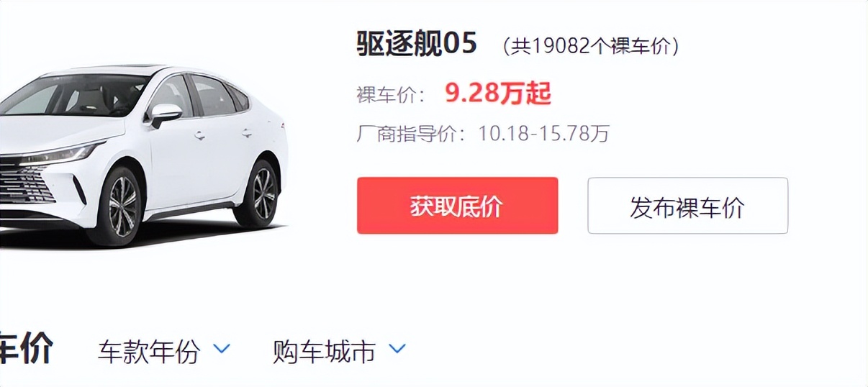Open the 共19082个裸车价 count link
Screen dimensions: 868x387
pyautogui.click(x=591, y=47)
